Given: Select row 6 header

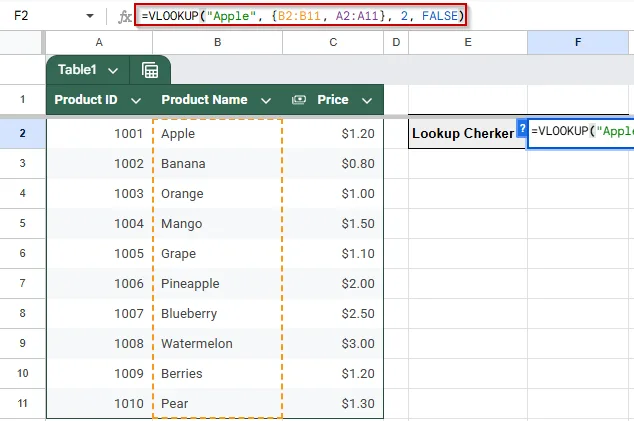Looking at the screenshot, I should 23,253.
